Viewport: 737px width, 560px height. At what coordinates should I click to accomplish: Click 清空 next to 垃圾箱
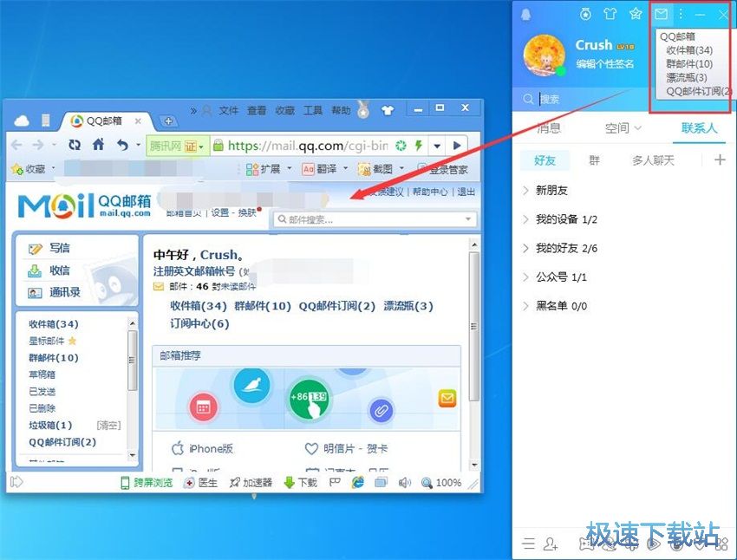click(x=108, y=425)
